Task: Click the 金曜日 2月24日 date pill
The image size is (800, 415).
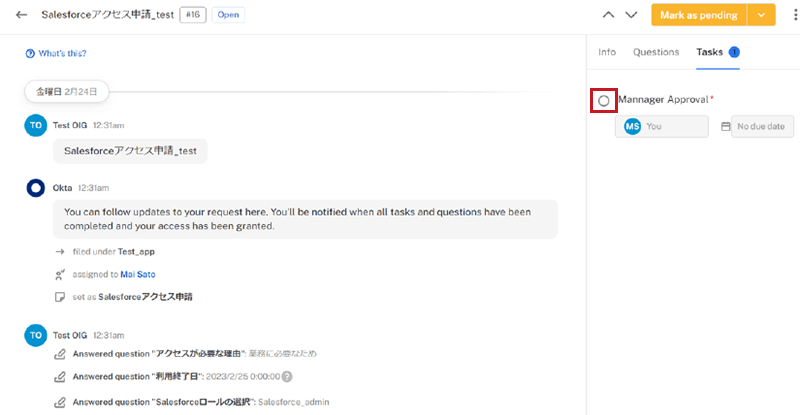Action: pyautogui.click(x=66, y=92)
